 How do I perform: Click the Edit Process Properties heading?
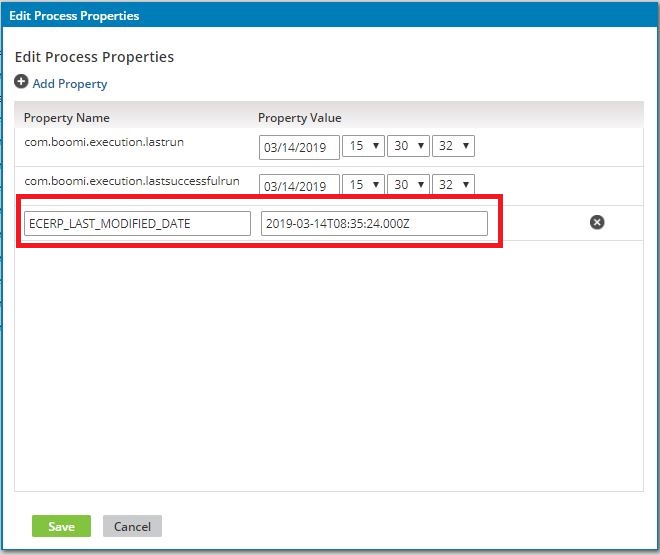point(94,57)
